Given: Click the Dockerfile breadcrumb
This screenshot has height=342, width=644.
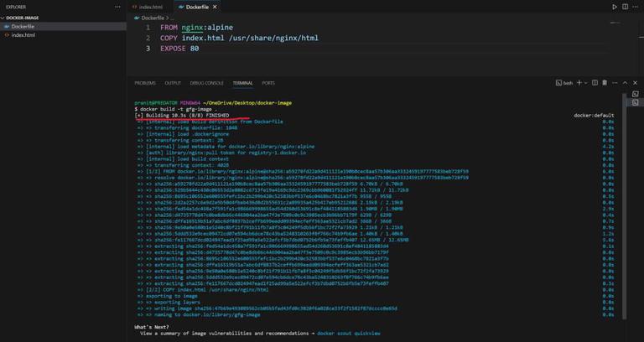Looking at the screenshot, I should (x=153, y=18).
